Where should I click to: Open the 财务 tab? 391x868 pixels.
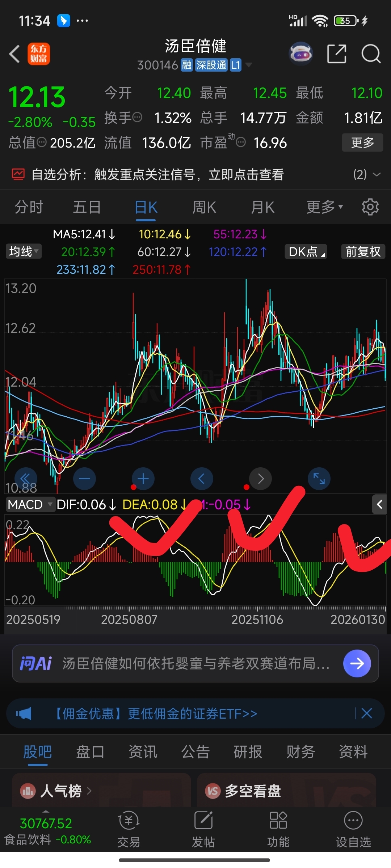click(301, 752)
